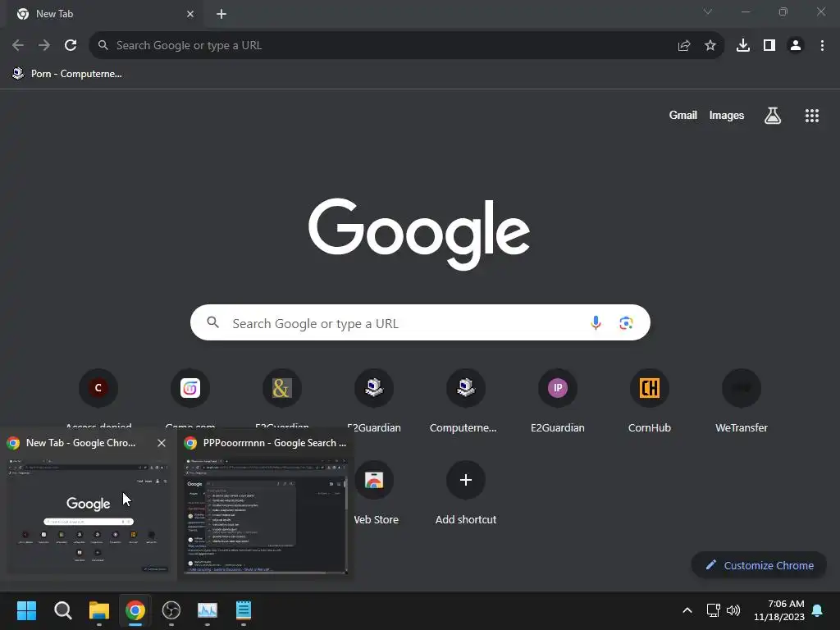Viewport: 840px width, 630px height.
Task: Open the WeTransfer shortcut tile
Action: [x=742, y=400]
